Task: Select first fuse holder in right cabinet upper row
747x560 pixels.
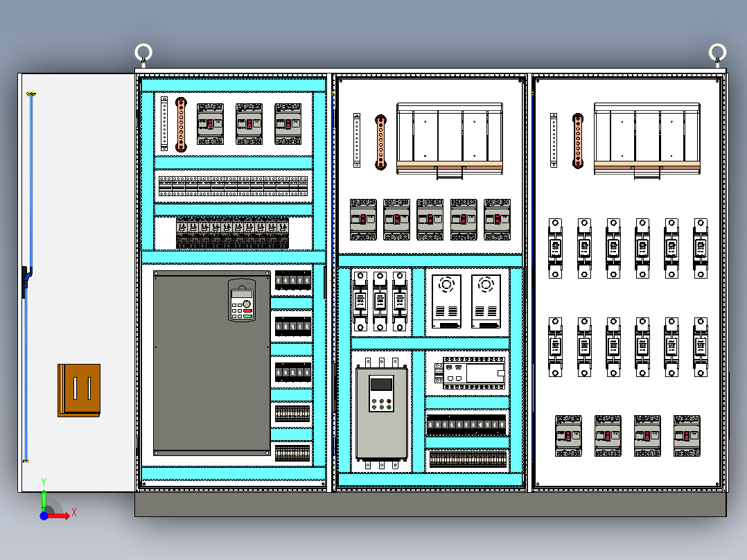Action: click(556, 248)
